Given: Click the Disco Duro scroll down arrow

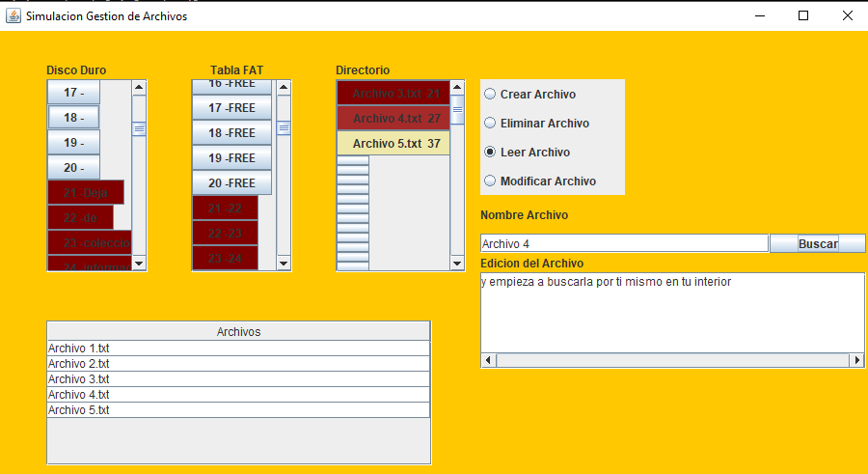Looking at the screenshot, I should click(x=139, y=264).
